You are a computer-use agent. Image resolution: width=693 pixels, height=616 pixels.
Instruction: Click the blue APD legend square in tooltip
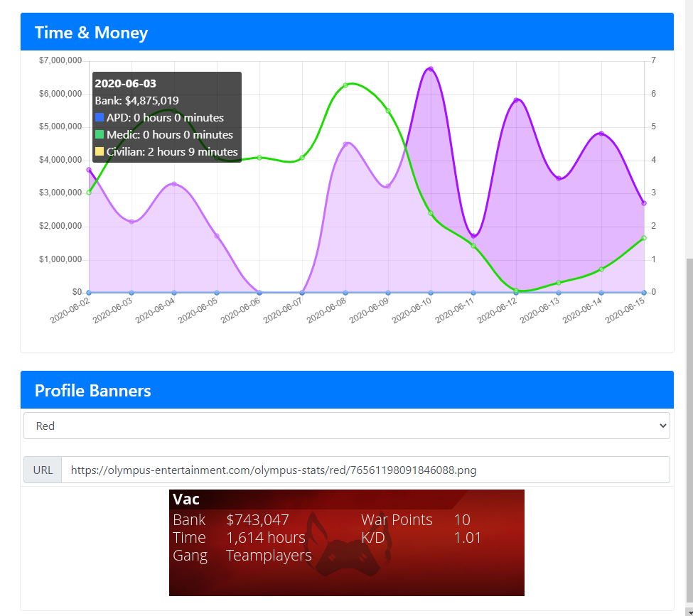pos(100,117)
